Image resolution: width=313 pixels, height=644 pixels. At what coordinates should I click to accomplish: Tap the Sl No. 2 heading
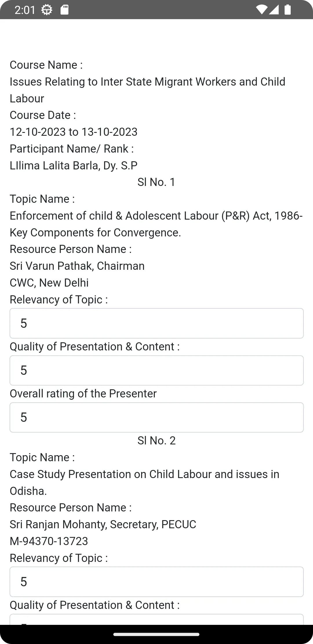point(156,441)
